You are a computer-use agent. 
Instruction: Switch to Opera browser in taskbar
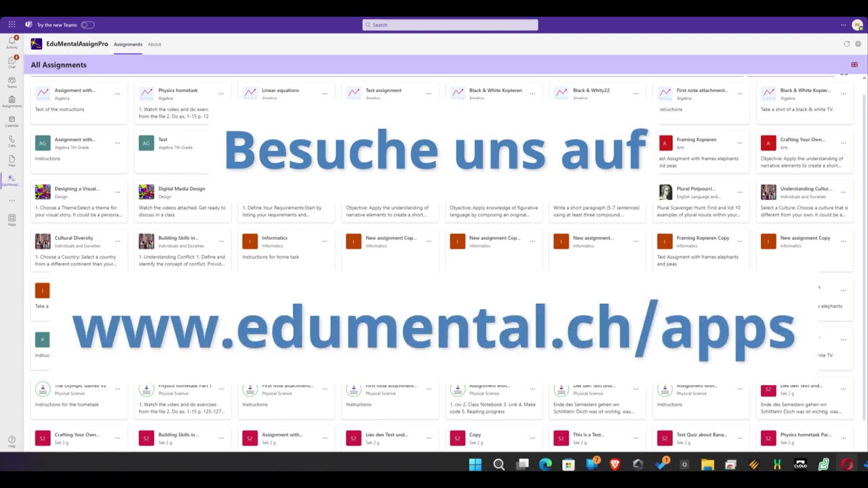point(846,464)
